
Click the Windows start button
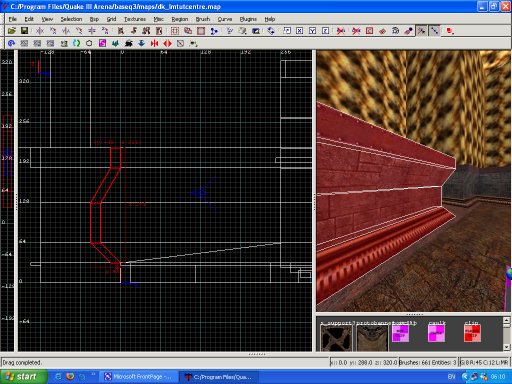tap(23, 377)
